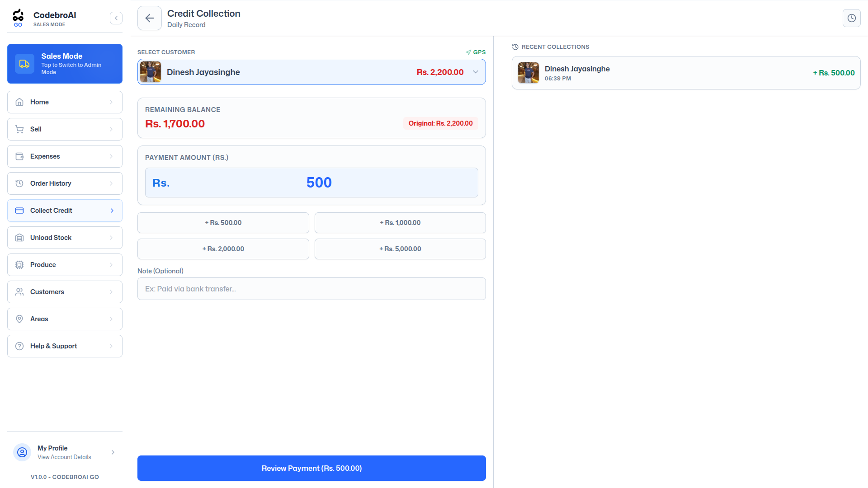Screen dimensions: 868x488
Task: Click the My Profile avatar icon
Action: pyautogui.click(x=22, y=452)
